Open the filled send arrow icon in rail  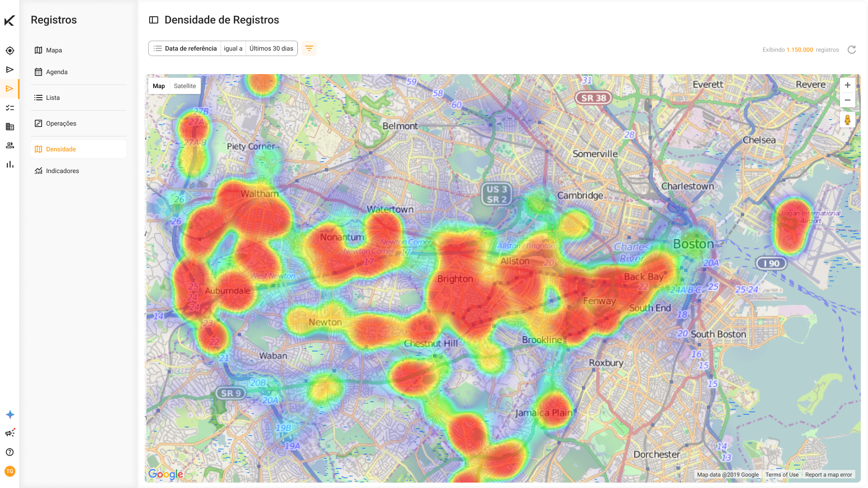pyautogui.click(x=9, y=70)
